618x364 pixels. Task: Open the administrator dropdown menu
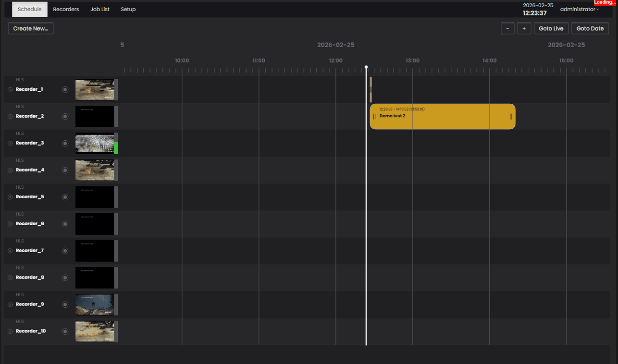tap(579, 9)
